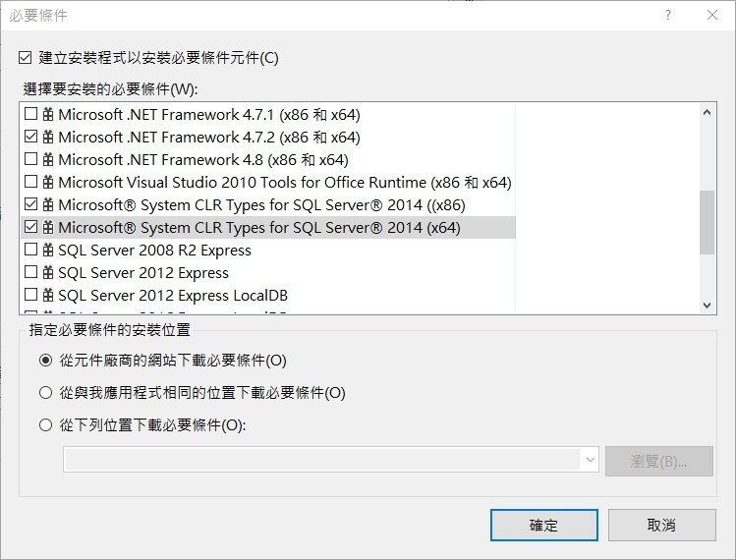Click package icon of SQL Server 2012 Express

click(x=48, y=272)
